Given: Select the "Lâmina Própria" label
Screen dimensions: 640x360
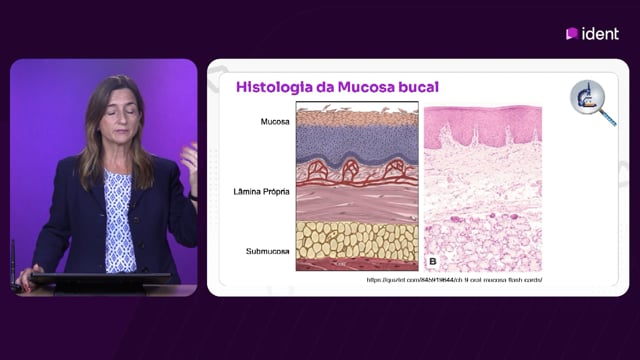Looking at the screenshot, I should point(261,191).
